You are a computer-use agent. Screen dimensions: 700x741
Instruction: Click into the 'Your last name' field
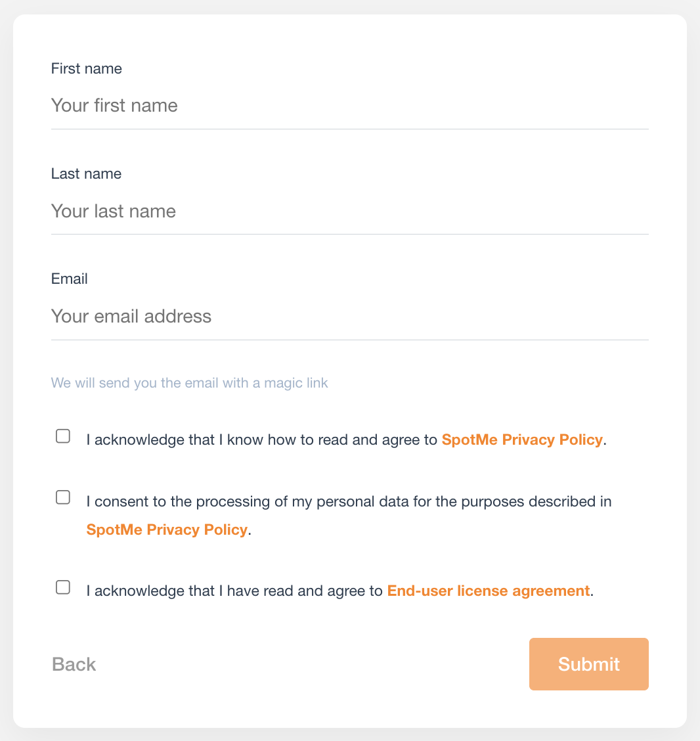349,211
